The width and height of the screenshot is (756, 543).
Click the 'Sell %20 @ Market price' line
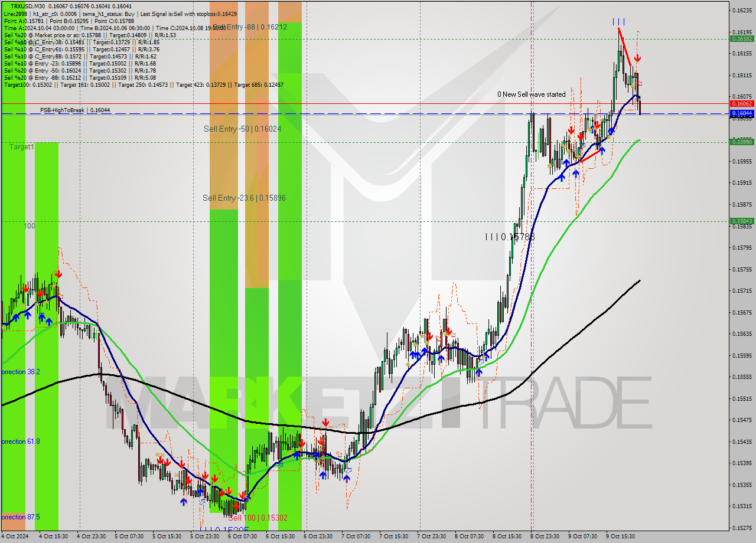coord(89,35)
